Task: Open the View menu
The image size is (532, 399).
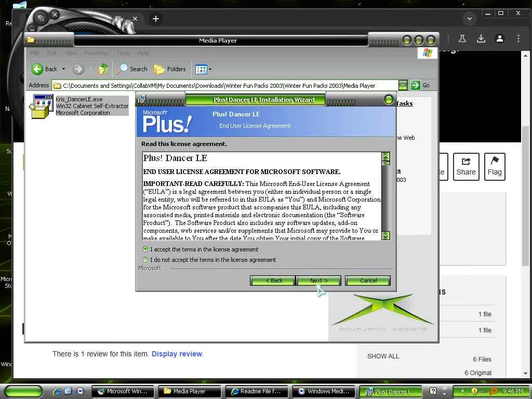Action: pos(71,53)
